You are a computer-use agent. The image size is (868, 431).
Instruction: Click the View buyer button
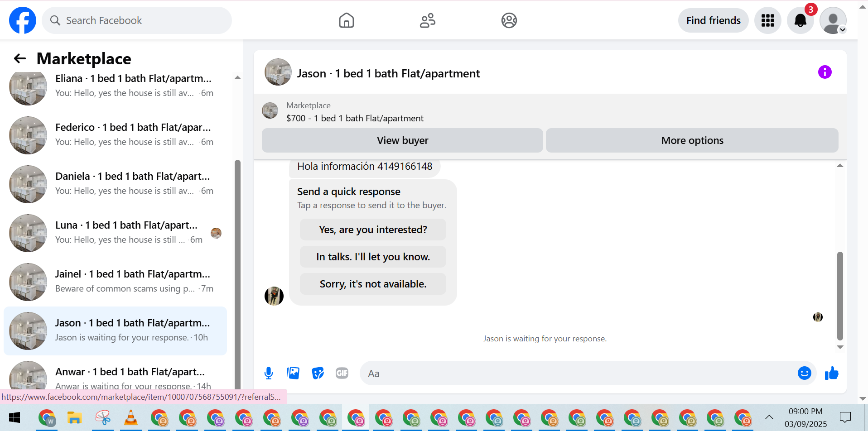coord(402,140)
